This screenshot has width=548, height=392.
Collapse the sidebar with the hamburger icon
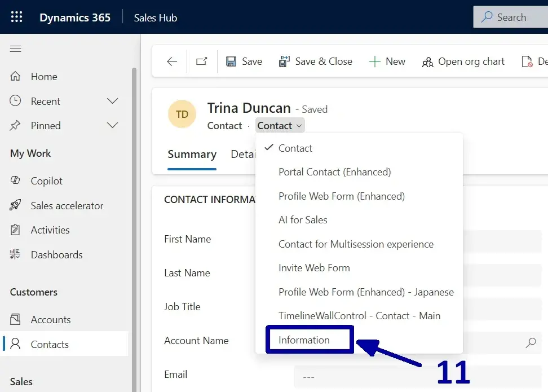(15, 49)
